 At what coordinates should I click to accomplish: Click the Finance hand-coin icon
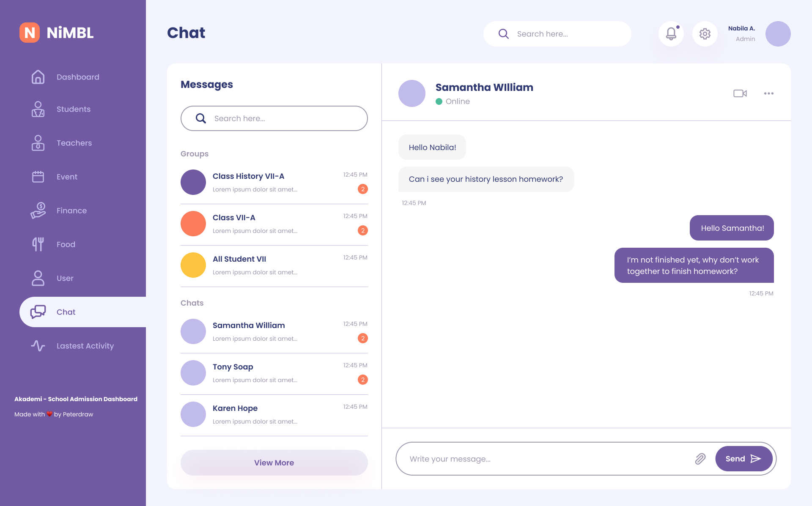(x=38, y=211)
